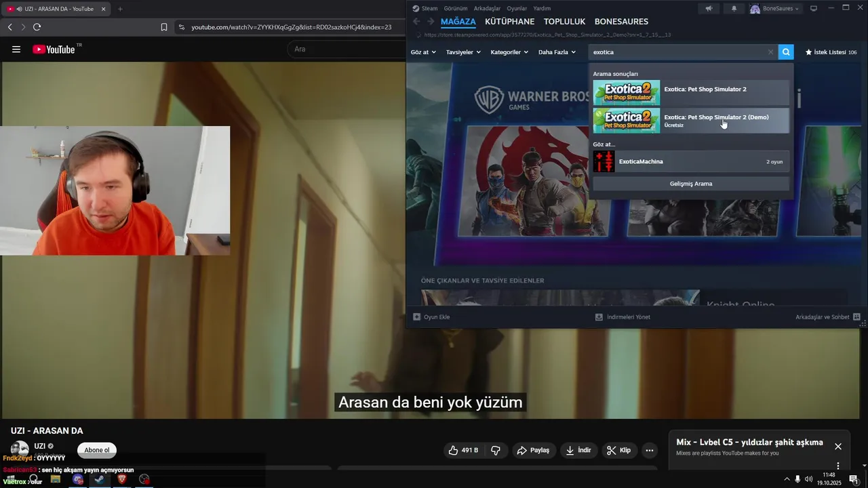Select the KÜTÜPHANE tab in Steam

pos(510,22)
